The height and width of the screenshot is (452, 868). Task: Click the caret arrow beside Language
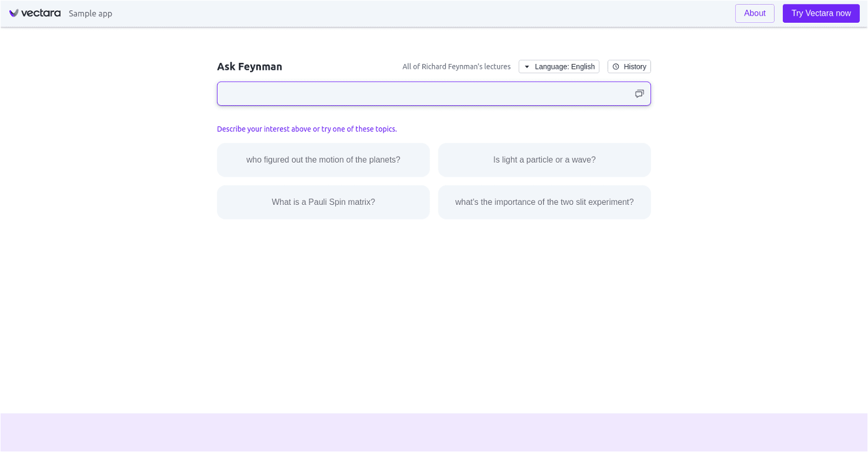(x=527, y=67)
